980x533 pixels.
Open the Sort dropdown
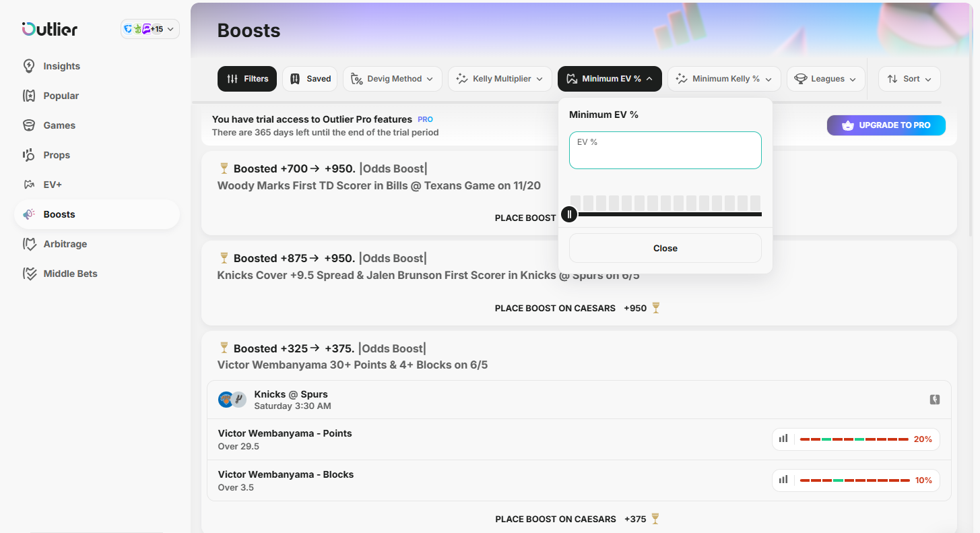pyautogui.click(x=909, y=79)
